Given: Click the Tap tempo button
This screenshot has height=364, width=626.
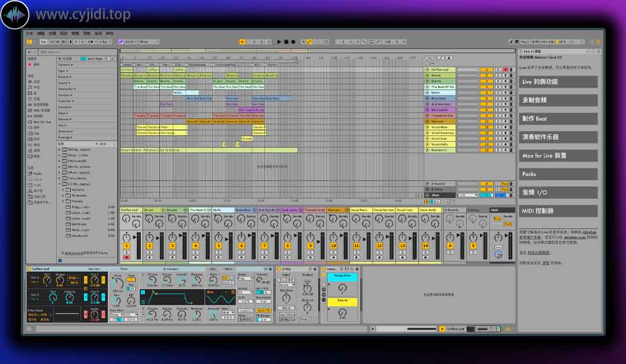Looking at the screenshot, I should [x=43, y=42].
